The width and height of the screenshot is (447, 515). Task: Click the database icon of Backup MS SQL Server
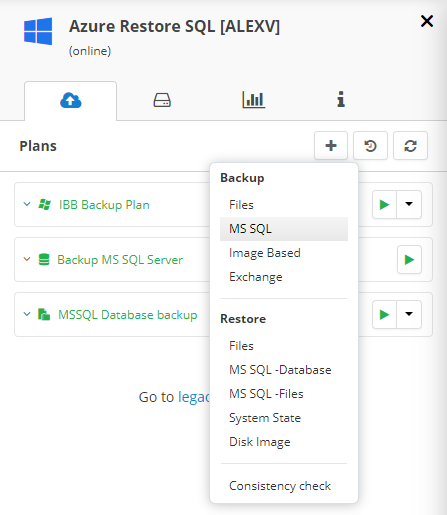pos(44,259)
